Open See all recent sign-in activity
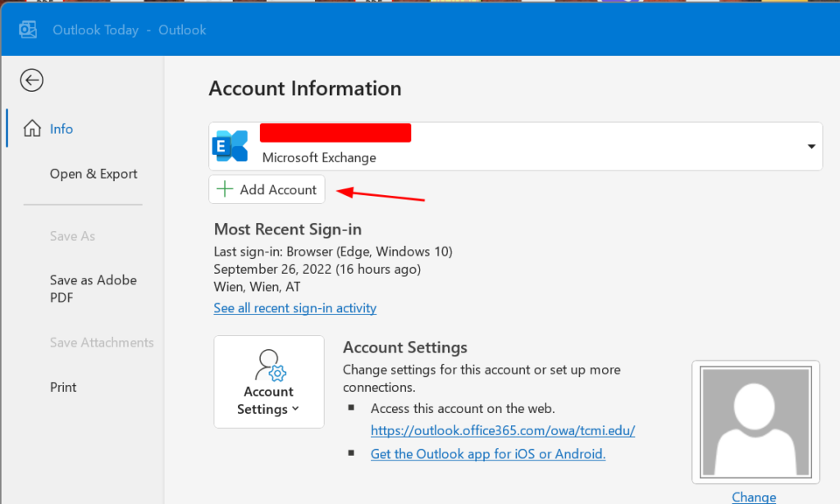The height and width of the screenshot is (504, 840). click(x=295, y=308)
